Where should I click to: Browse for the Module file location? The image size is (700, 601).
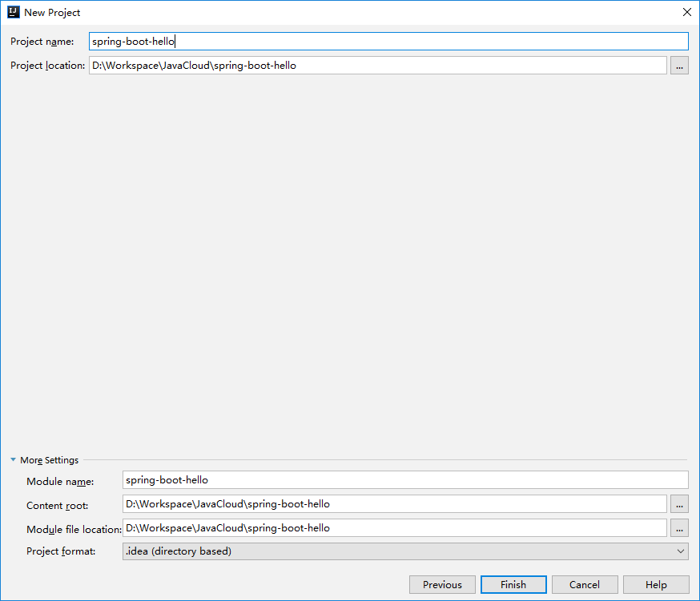tap(679, 528)
